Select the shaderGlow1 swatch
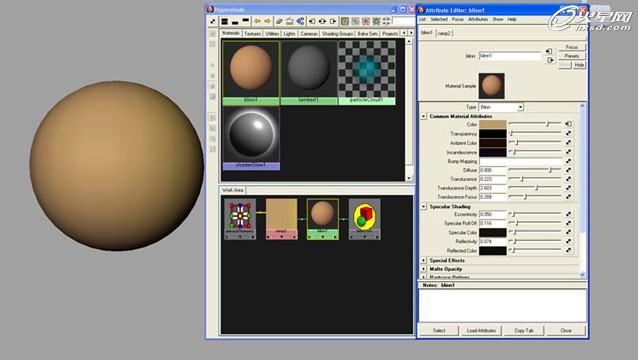 [x=251, y=138]
